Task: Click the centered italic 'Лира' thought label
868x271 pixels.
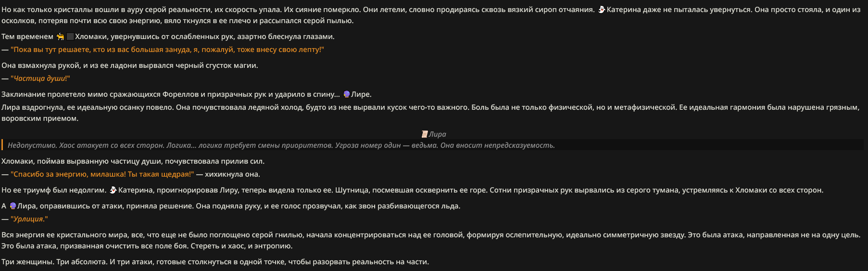Action: (437, 134)
